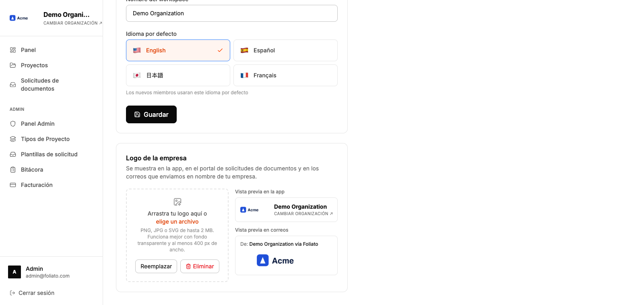Click the Eliminar logo button
This screenshot has height=305, width=644.
pyautogui.click(x=200, y=266)
